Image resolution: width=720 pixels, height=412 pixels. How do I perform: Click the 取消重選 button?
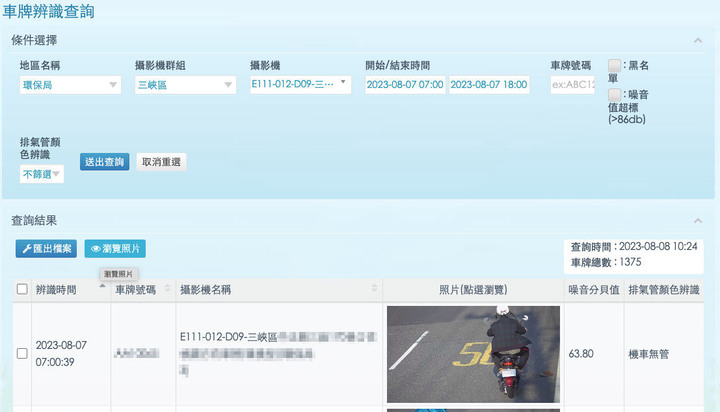(x=161, y=162)
